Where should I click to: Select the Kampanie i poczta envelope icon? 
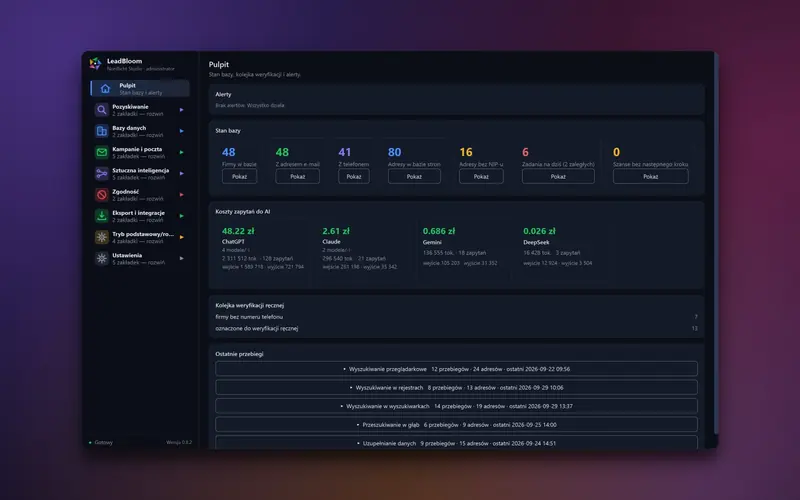[102, 152]
